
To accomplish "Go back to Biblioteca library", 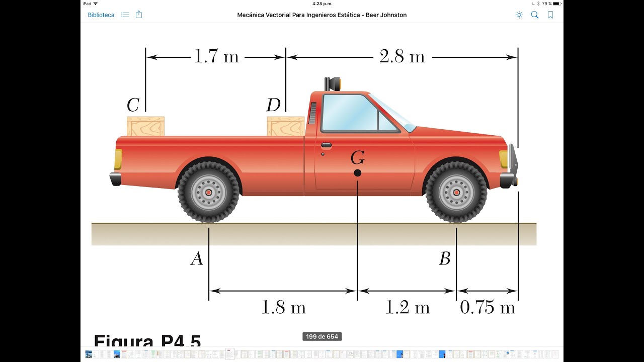I will coord(101,15).
